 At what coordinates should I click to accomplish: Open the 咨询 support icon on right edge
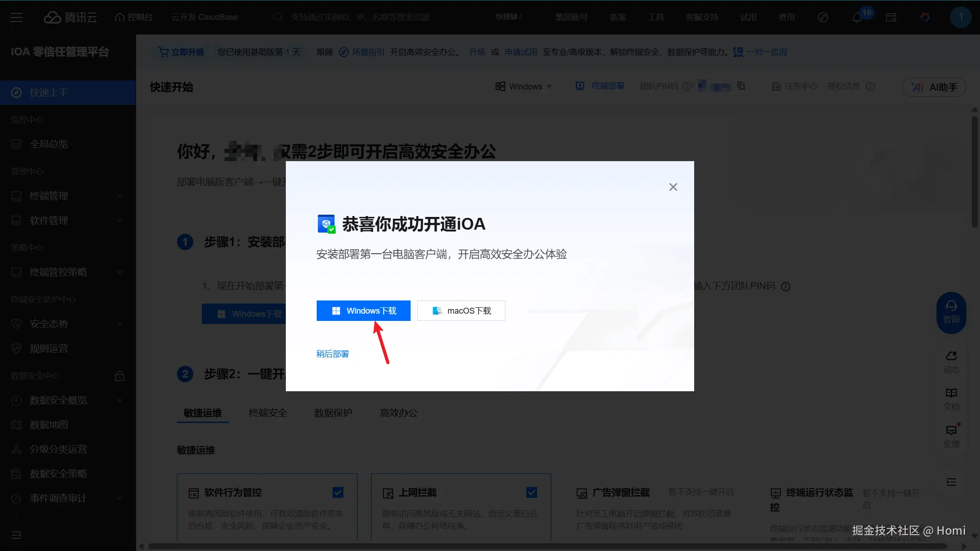pyautogui.click(x=951, y=313)
